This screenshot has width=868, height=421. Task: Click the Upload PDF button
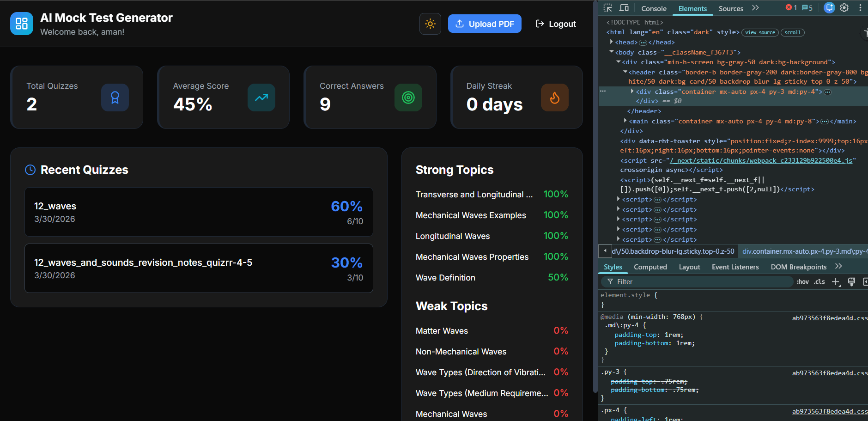tap(485, 24)
